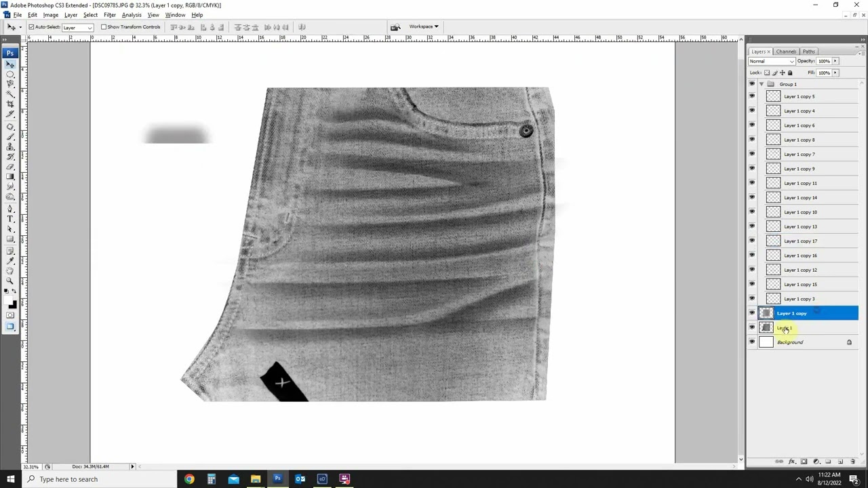868x488 pixels.
Task: Click the Link layers icon
Action: pos(779,462)
